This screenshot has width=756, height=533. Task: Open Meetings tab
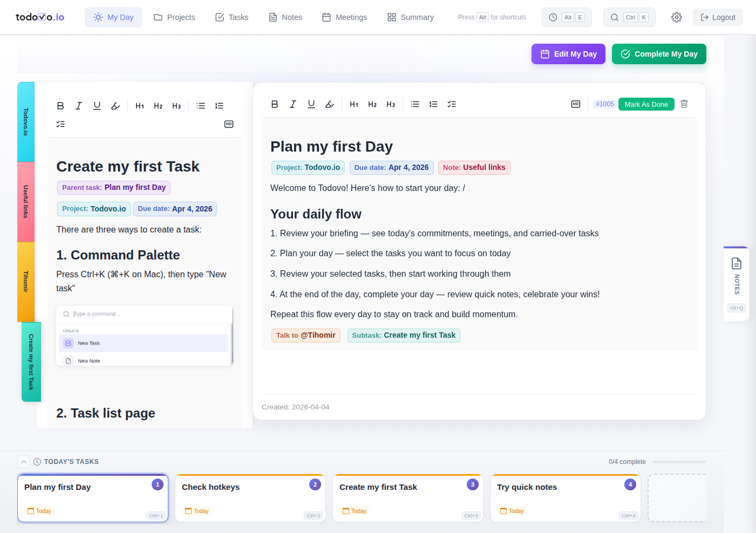click(x=344, y=17)
